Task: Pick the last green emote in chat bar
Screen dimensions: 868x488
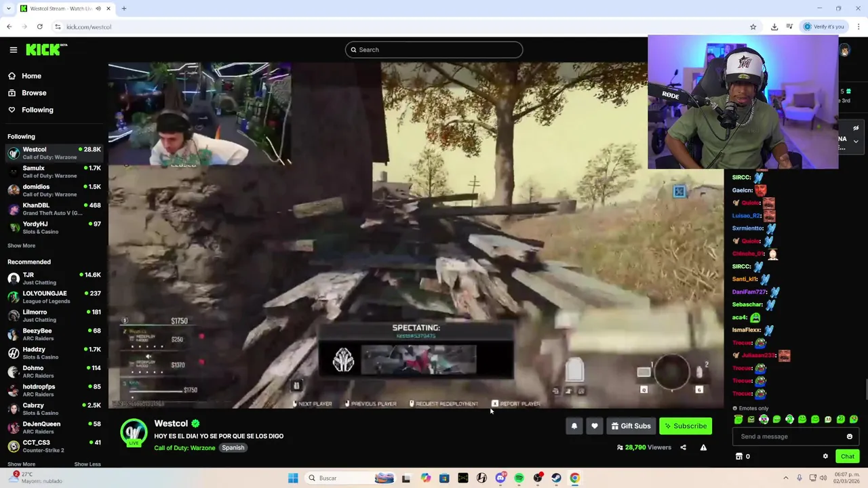Action: click(854, 420)
